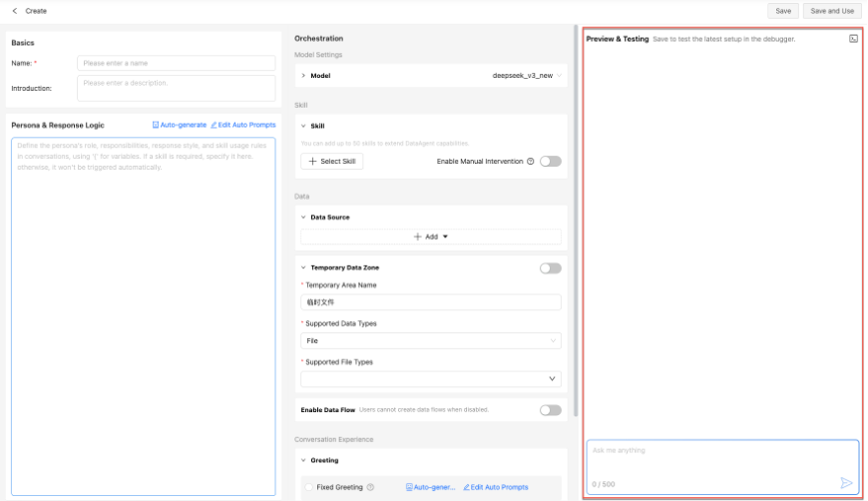Click Auto-generate for Persona & Response Logic

[x=180, y=125]
